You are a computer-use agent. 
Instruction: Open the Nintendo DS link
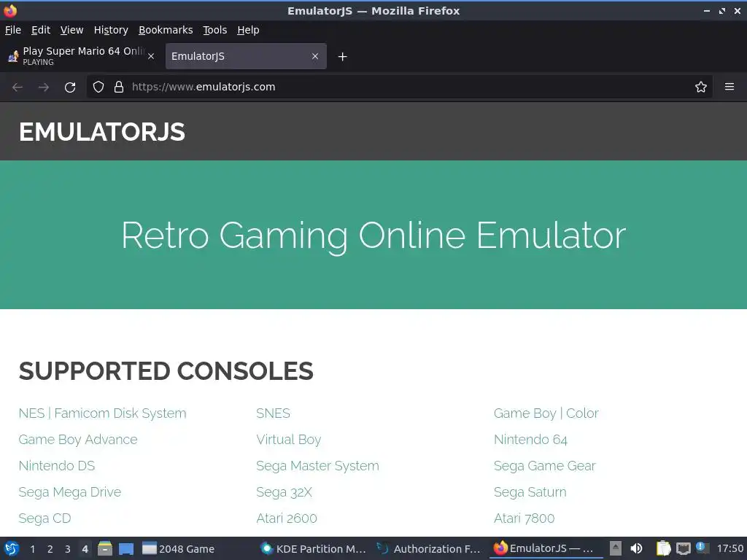(57, 466)
